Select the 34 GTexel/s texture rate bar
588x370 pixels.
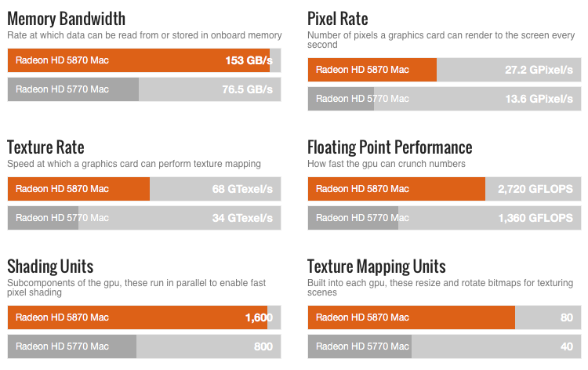click(144, 218)
